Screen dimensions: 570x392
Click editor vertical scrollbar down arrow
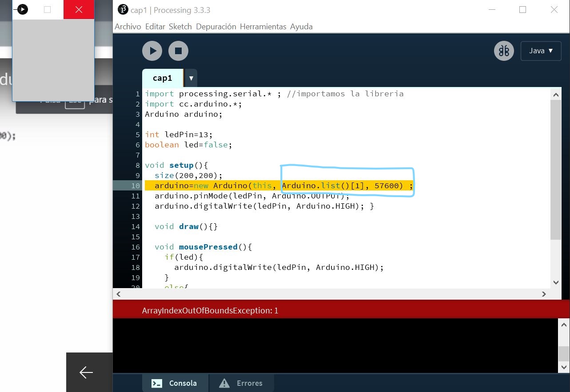tap(556, 282)
